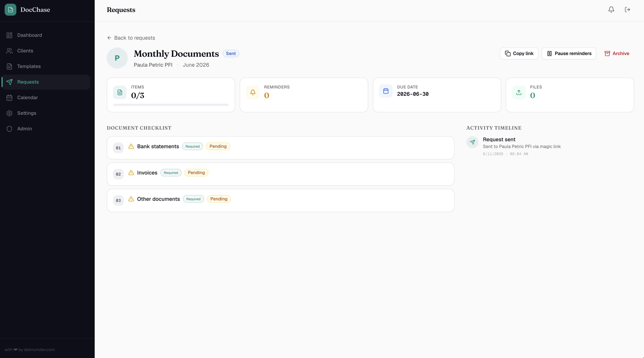
Task: Click the Files upload icon
Action: [x=519, y=92]
